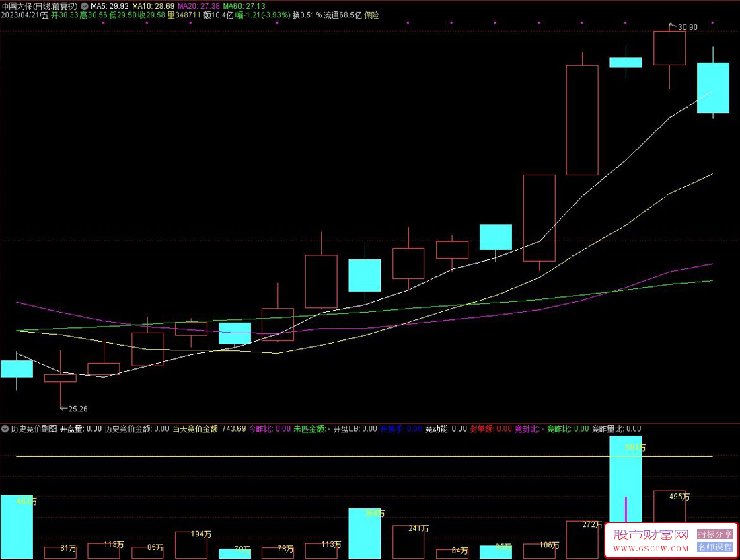Click the date 2023/04/21/五

pos(24,15)
